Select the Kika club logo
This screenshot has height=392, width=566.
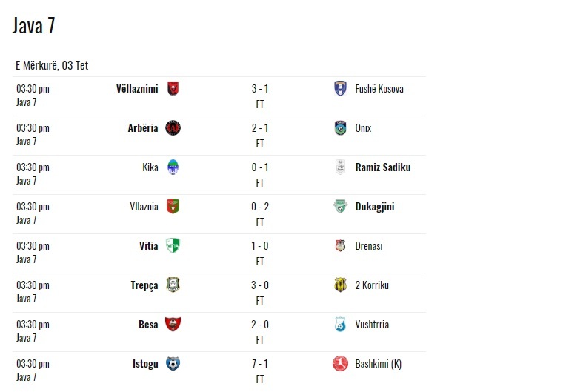[x=173, y=167]
